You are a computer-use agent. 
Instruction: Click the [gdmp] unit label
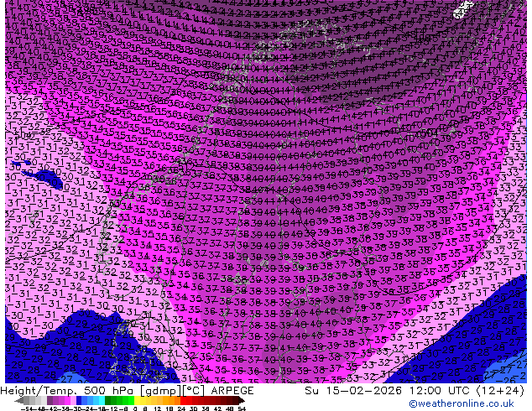[x=161, y=391]
